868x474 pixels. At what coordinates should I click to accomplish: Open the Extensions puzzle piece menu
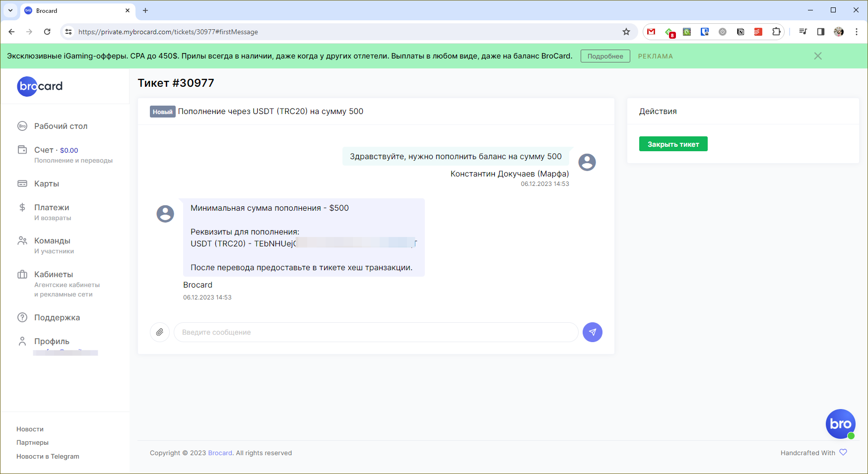coord(776,32)
